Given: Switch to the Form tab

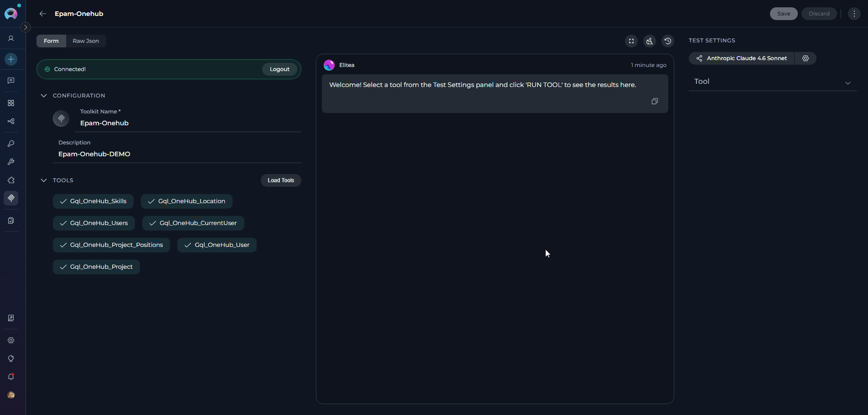Looking at the screenshot, I should click(51, 41).
